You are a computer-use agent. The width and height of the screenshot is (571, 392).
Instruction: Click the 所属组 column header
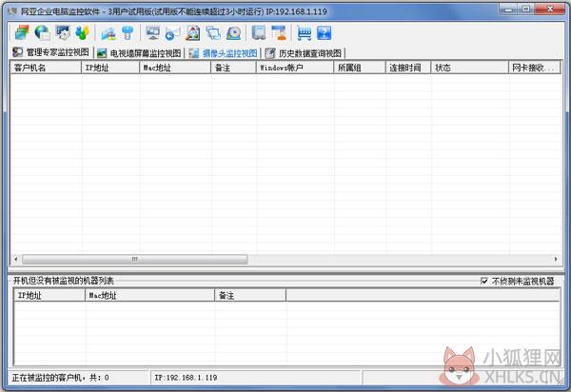tap(360, 68)
